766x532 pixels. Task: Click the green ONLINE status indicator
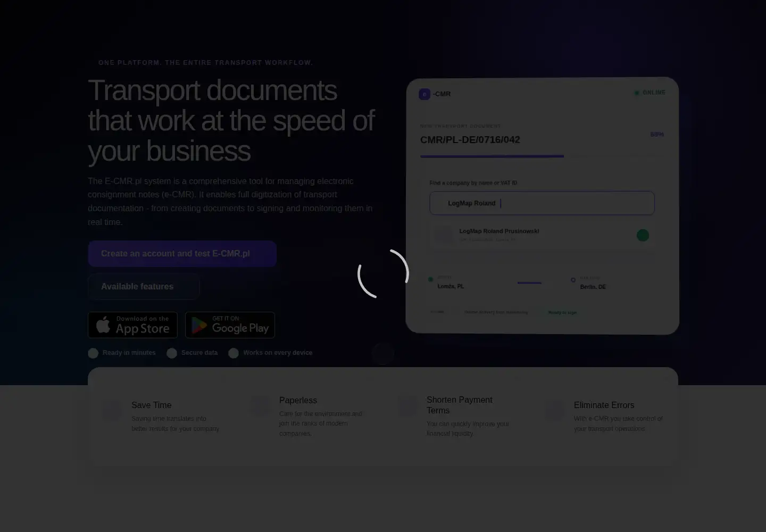point(650,93)
